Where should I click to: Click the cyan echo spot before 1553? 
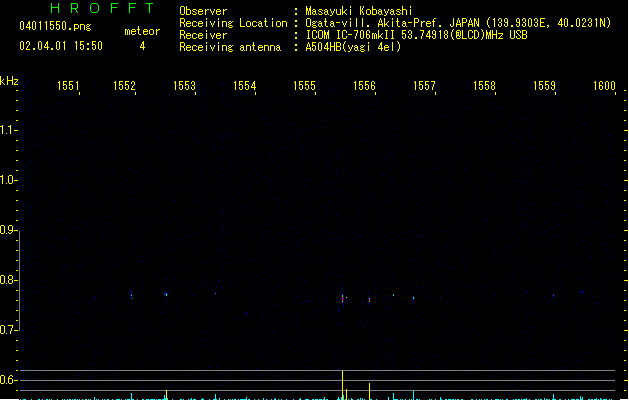166,294
